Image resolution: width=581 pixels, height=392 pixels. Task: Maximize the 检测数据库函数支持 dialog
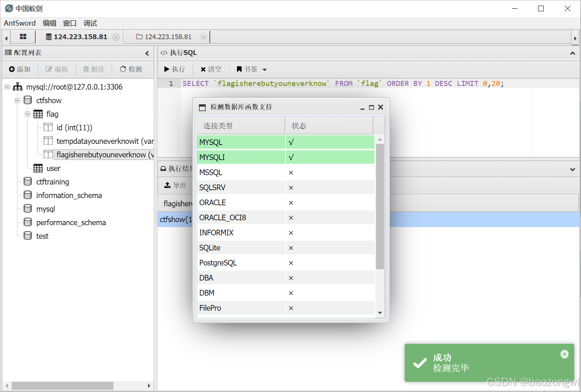tap(371, 107)
